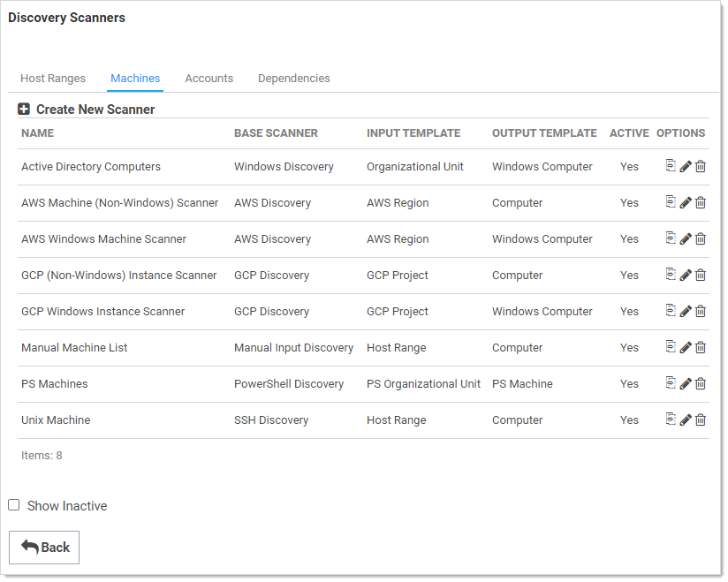Click the plus icon beside Create New Scanner
Screen dimensions: 728x582
click(24, 110)
